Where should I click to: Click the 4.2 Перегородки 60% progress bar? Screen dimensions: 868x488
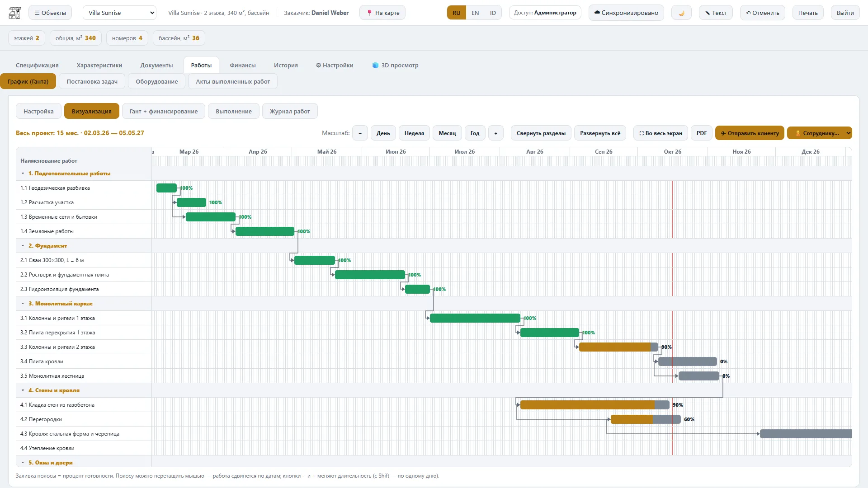[x=646, y=419]
